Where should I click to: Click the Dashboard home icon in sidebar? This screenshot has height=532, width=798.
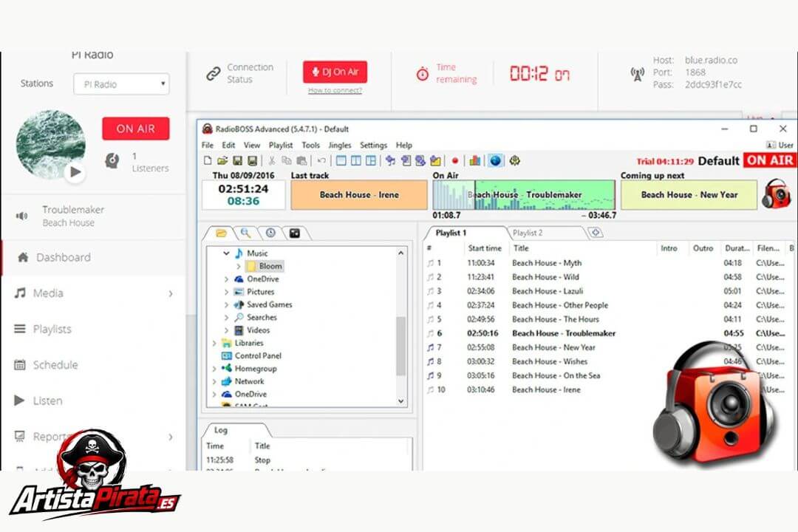click(x=23, y=257)
